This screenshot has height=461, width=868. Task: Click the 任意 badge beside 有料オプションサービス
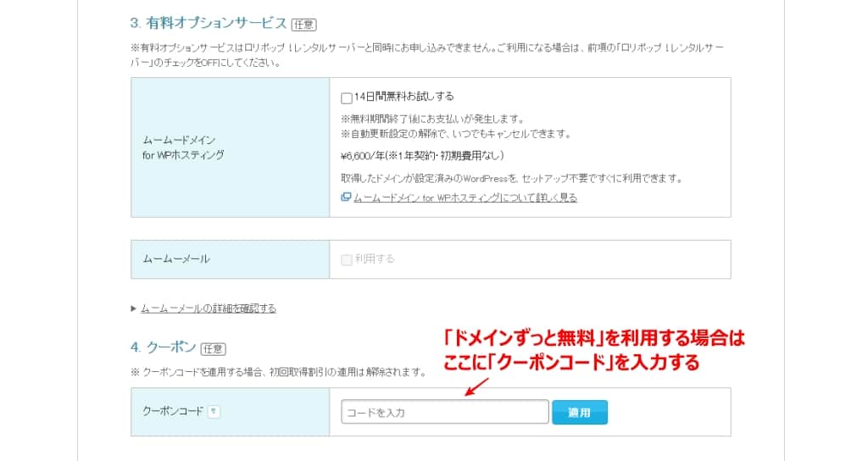coord(304,25)
